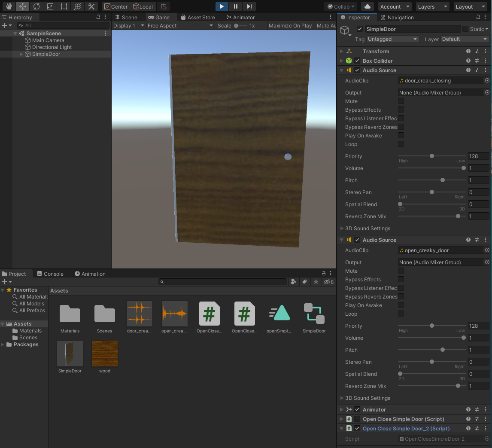Disable the Box Collider component

(x=357, y=61)
